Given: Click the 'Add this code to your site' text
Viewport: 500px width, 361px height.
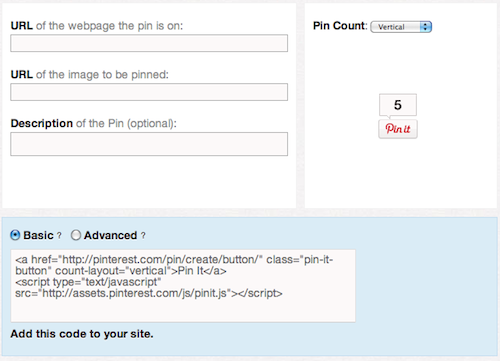Looking at the screenshot, I should pos(82,334).
